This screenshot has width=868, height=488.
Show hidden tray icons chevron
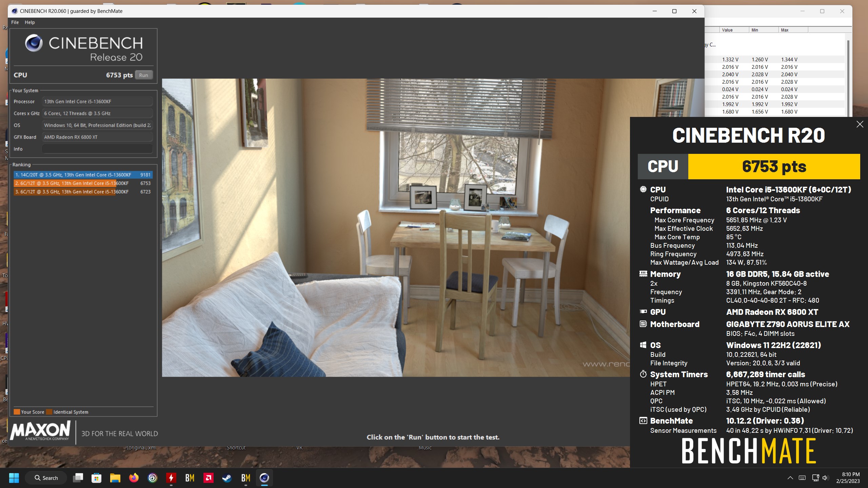point(790,478)
